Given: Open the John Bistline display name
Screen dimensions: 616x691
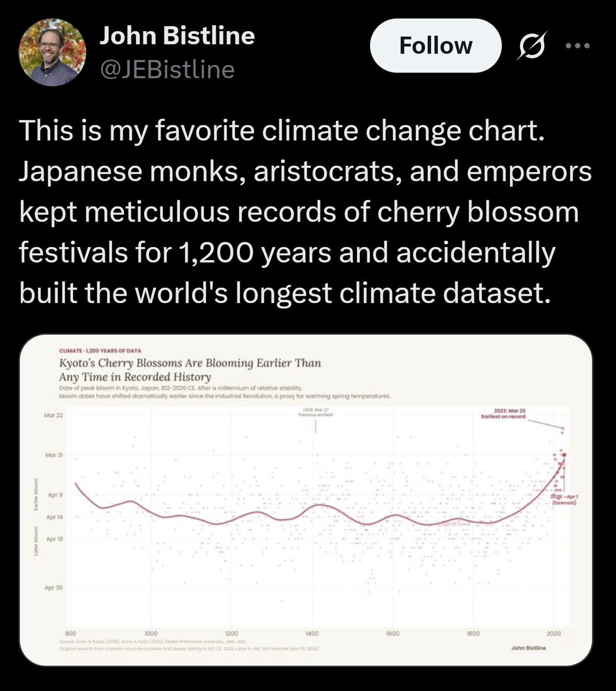Looking at the screenshot, I should pyautogui.click(x=177, y=36).
